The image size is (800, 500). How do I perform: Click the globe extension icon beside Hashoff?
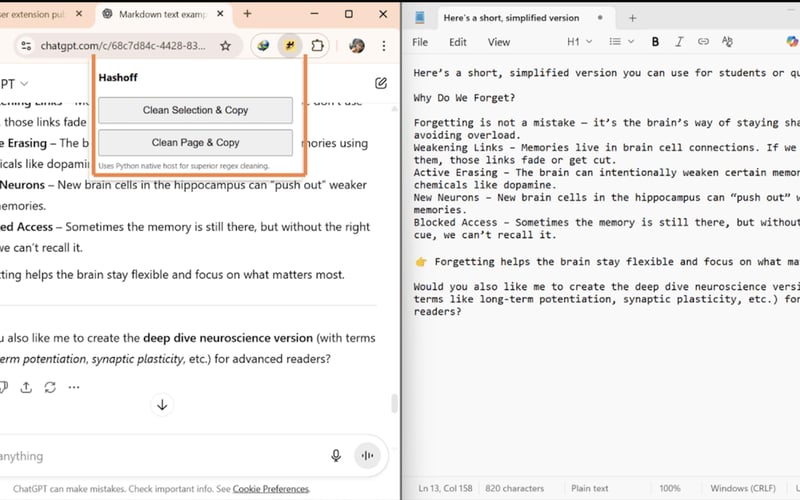pos(263,45)
